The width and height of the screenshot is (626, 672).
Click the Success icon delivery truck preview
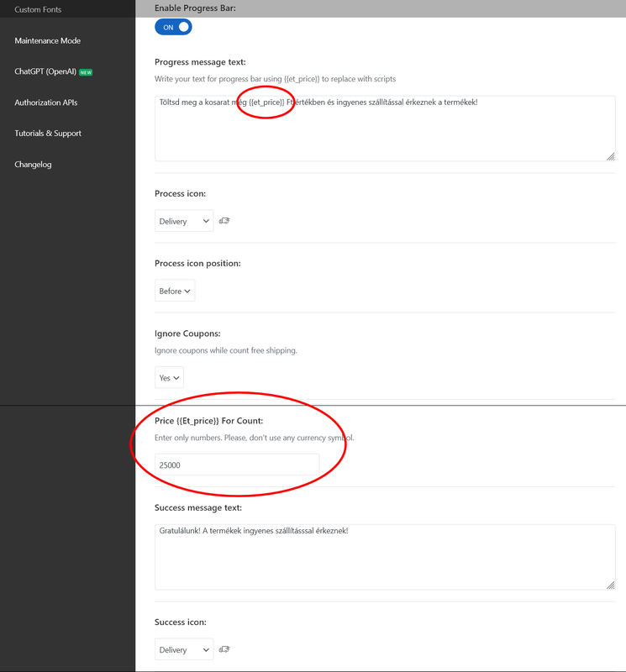click(x=224, y=649)
